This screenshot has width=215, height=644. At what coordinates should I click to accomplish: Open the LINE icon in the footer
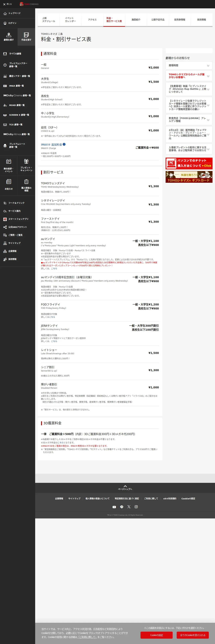(122, 507)
